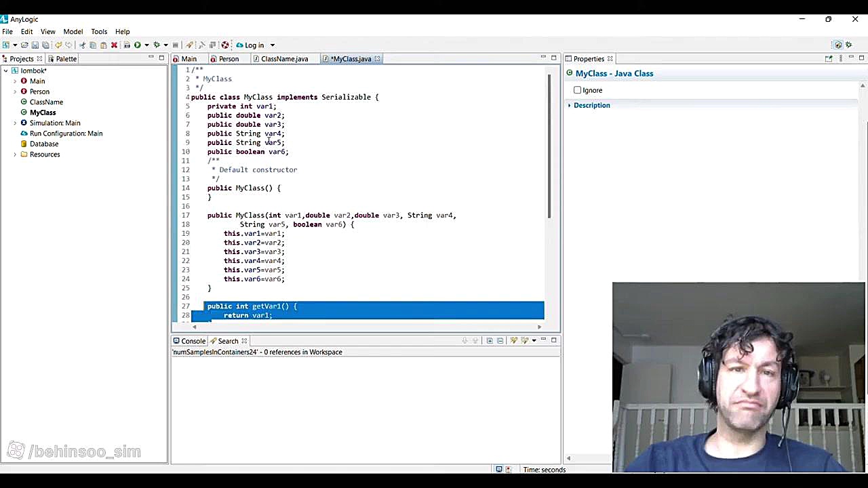This screenshot has width=868, height=488.
Task: Open the View menu
Action: [x=48, y=32]
